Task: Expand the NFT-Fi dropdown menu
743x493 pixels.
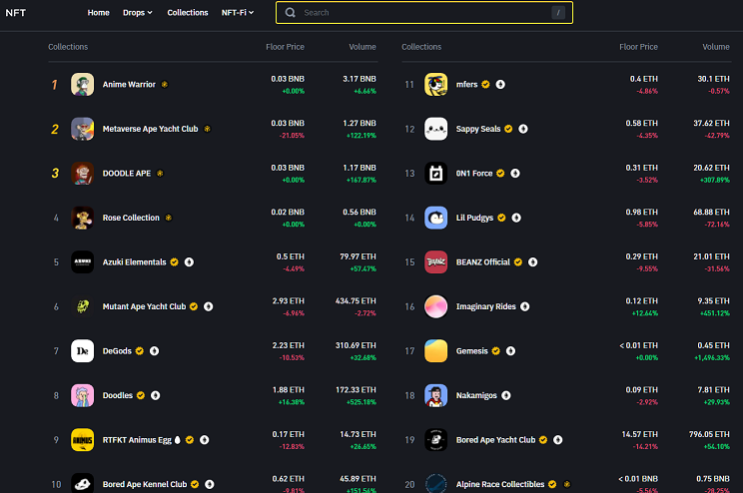Action: (237, 13)
